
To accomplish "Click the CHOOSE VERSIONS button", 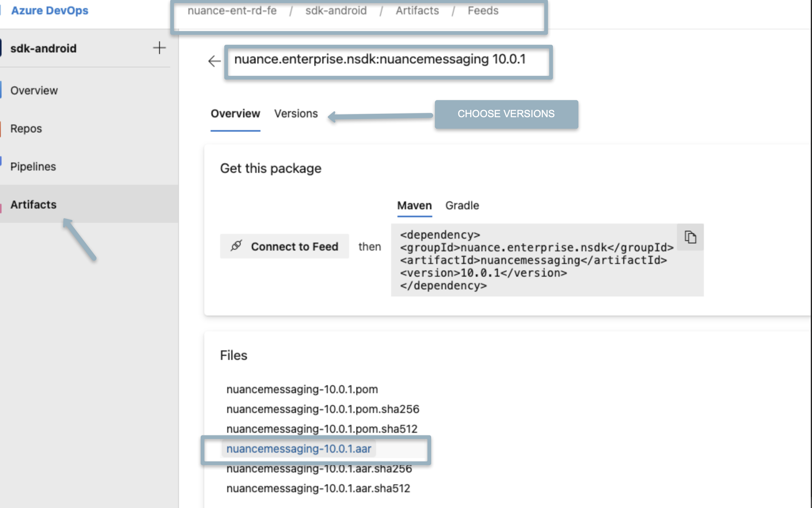I will pyautogui.click(x=506, y=114).
